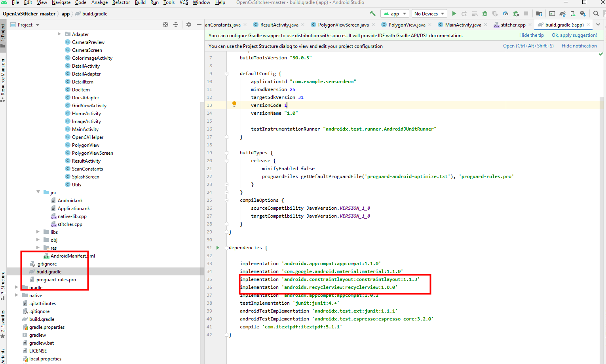Click OpenCvStitcher-master breadcrumb

coord(29,14)
